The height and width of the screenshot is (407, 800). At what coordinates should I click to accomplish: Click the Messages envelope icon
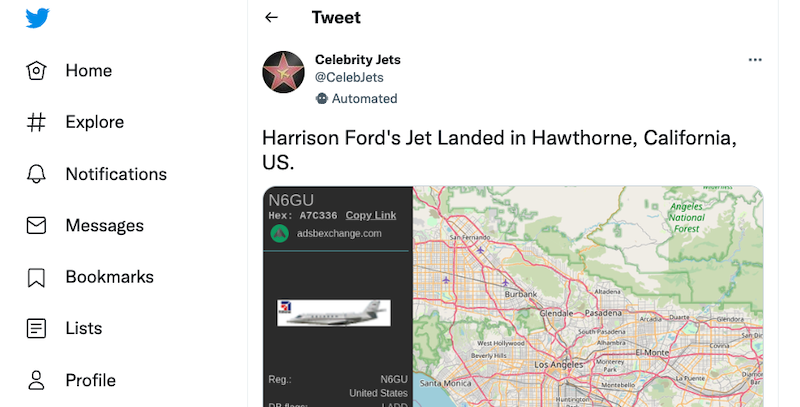(37, 225)
